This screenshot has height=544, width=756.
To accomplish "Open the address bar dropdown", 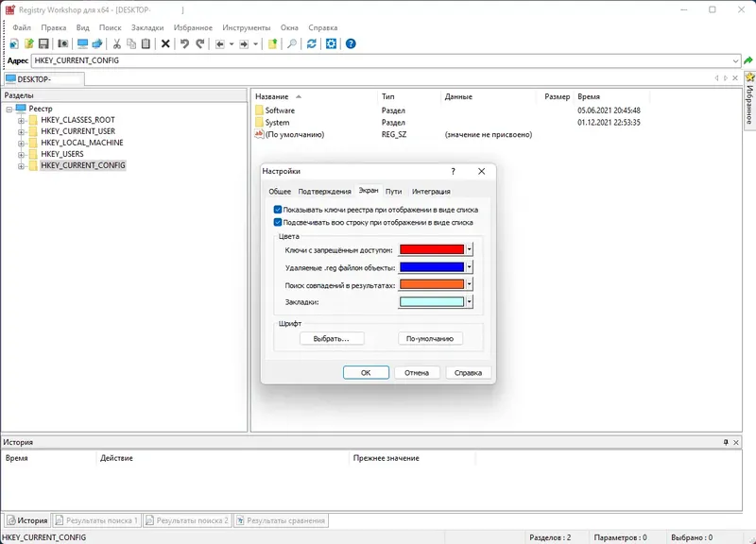I will click(x=735, y=60).
